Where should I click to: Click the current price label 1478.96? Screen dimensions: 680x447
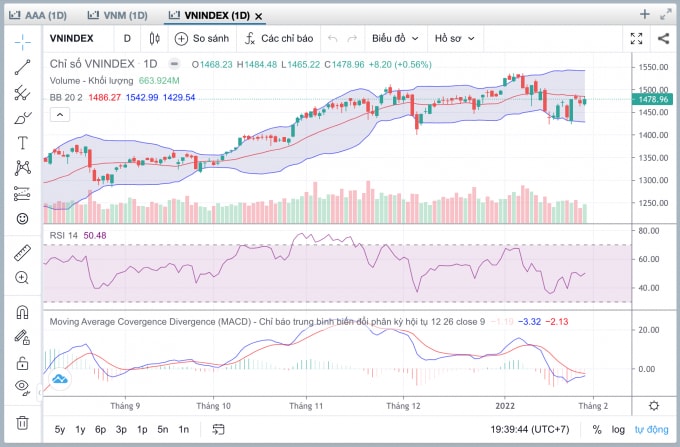pyautogui.click(x=652, y=99)
